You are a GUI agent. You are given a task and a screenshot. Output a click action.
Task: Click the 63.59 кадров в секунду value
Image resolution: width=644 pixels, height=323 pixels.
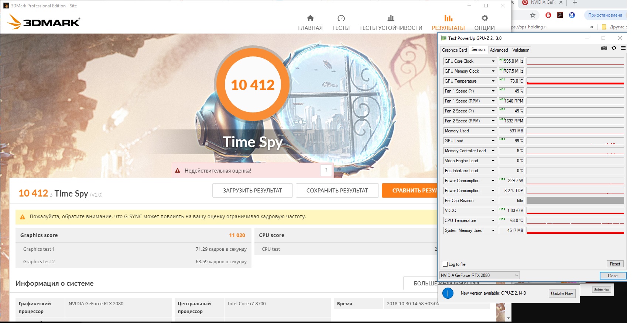click(221, 262)
